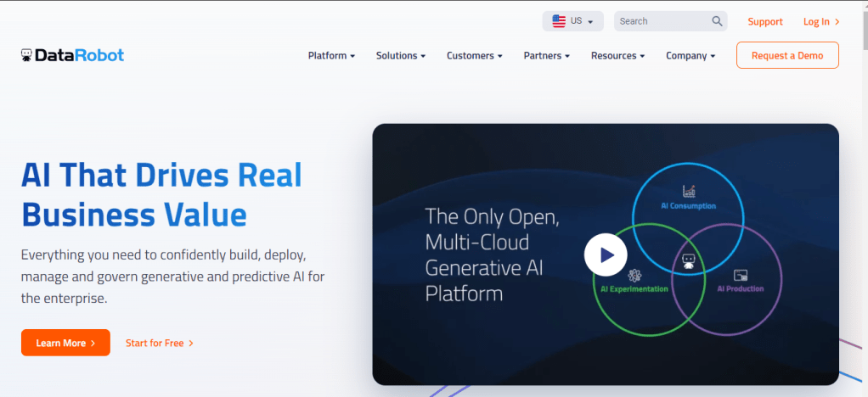Image resolution: width=868 pixels, height=397 pixels.
Task: Expand the Resources dropdown menu
Action: (617, 56)
